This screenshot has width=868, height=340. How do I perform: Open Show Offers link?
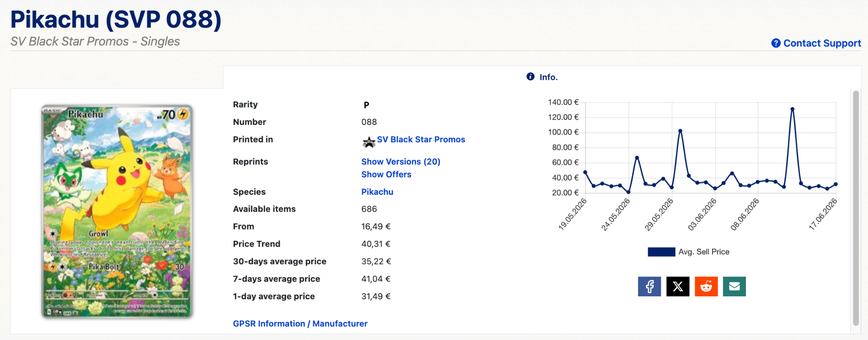(386, 174)
